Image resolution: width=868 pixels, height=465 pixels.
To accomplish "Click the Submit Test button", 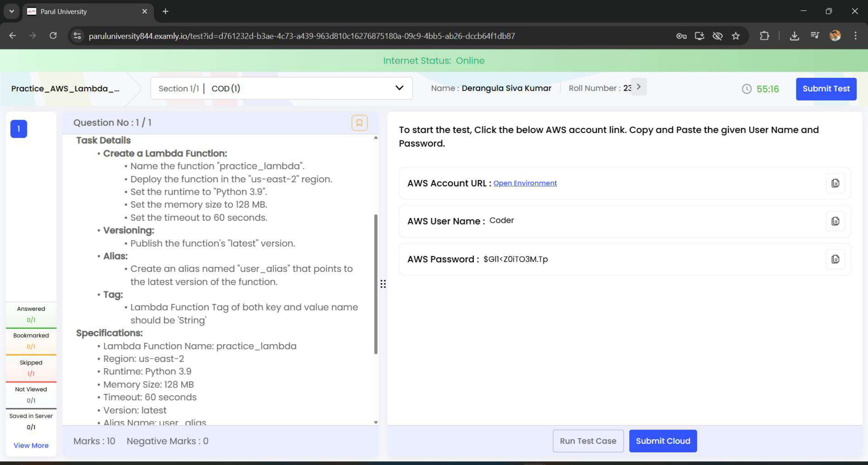I will click(826, 89).
